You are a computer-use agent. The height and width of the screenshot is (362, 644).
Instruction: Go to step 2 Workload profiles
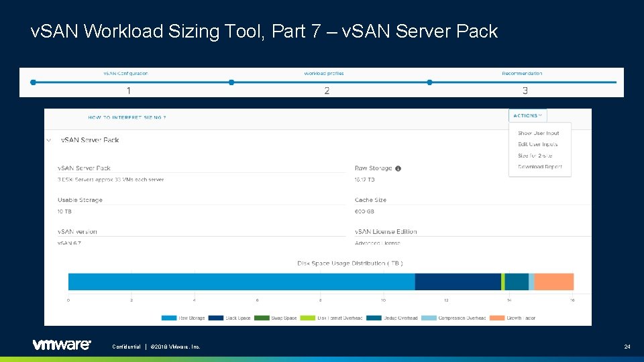323,74
